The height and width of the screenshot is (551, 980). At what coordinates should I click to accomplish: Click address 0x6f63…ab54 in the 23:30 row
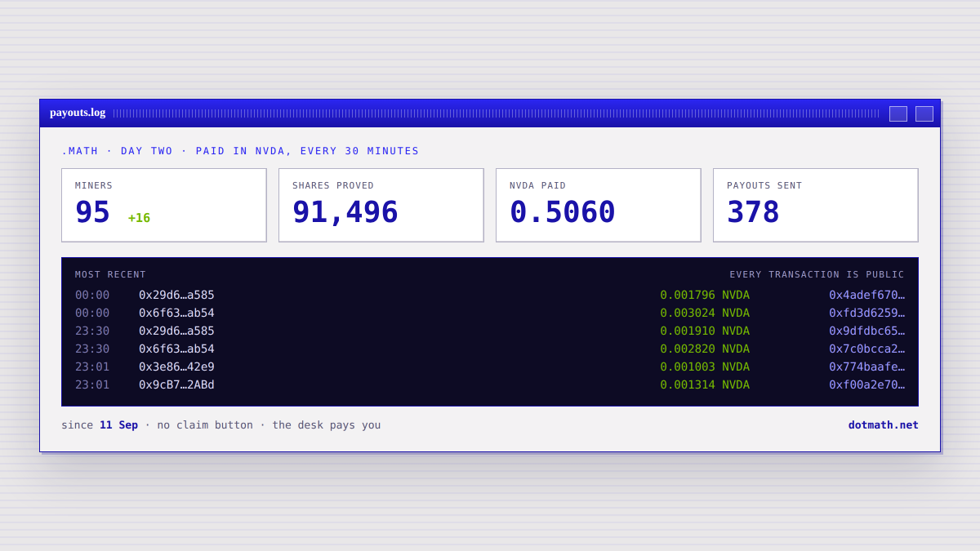coord(176,349)
